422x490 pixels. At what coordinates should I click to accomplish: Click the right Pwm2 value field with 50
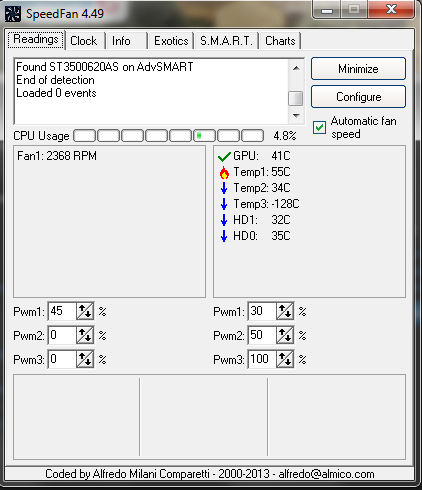(x=262, y=335)
